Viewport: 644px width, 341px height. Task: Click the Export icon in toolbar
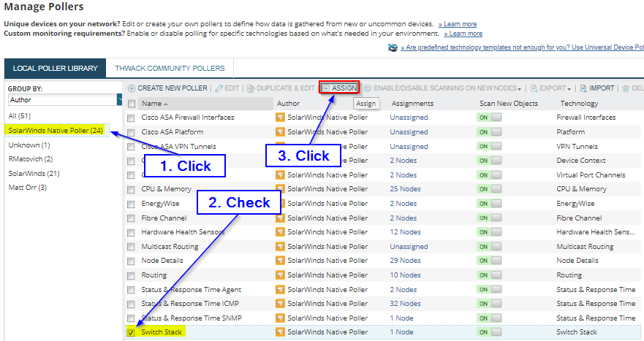coord(534,88)
